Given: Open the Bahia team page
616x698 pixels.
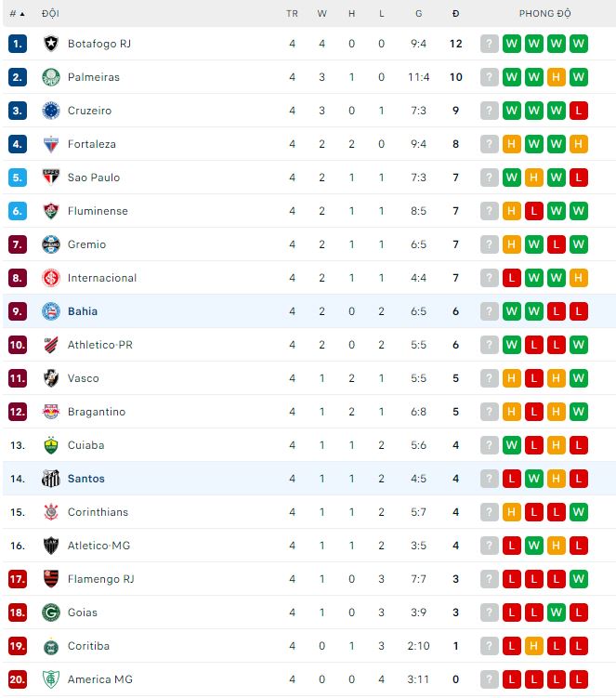Looking at the screenshot, I should coord(83,311).
